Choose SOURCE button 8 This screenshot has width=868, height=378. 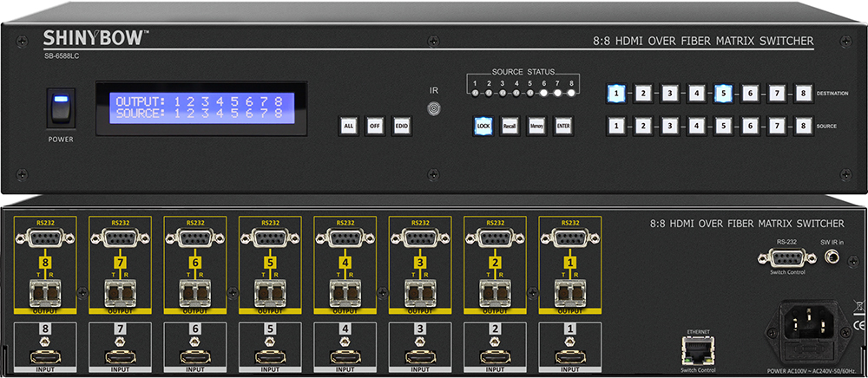point(803,126)
